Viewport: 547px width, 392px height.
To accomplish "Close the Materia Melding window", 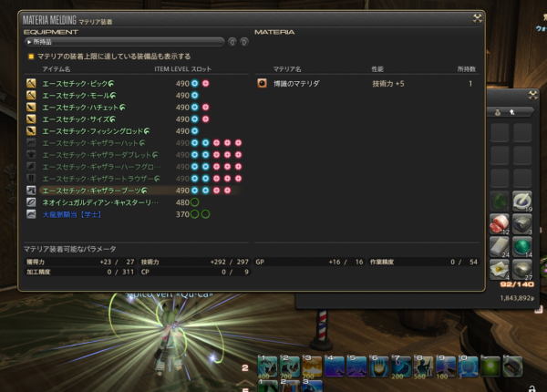I will click(477, 17).
